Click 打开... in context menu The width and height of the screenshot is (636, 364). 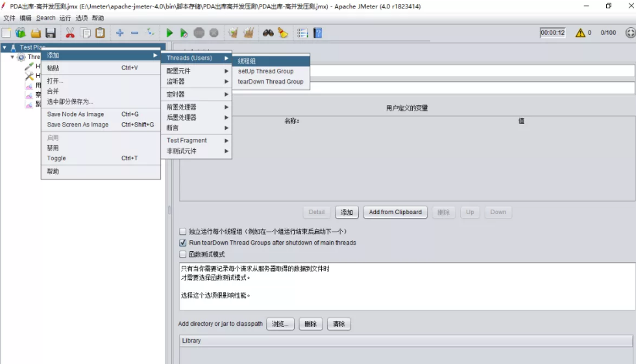pos(101,80)
